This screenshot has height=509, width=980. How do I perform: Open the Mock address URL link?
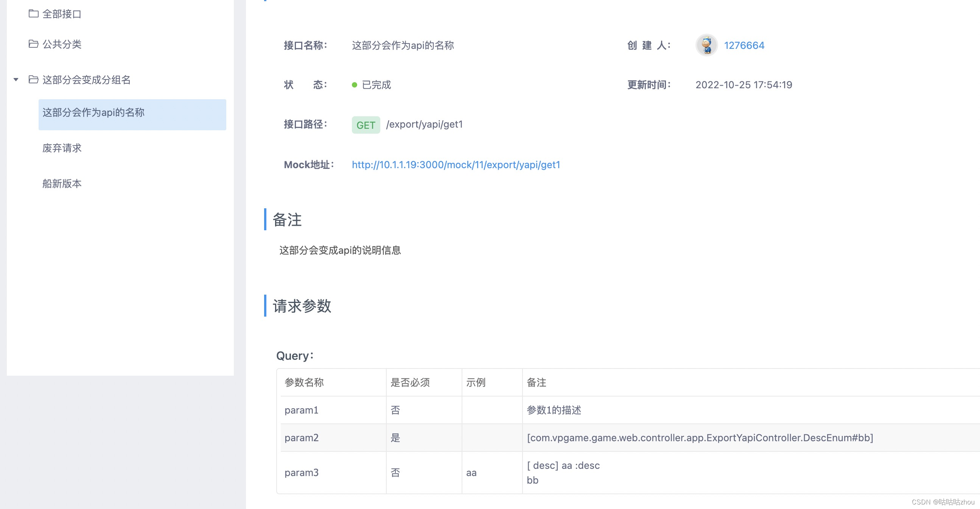click(x=456, y=165)
